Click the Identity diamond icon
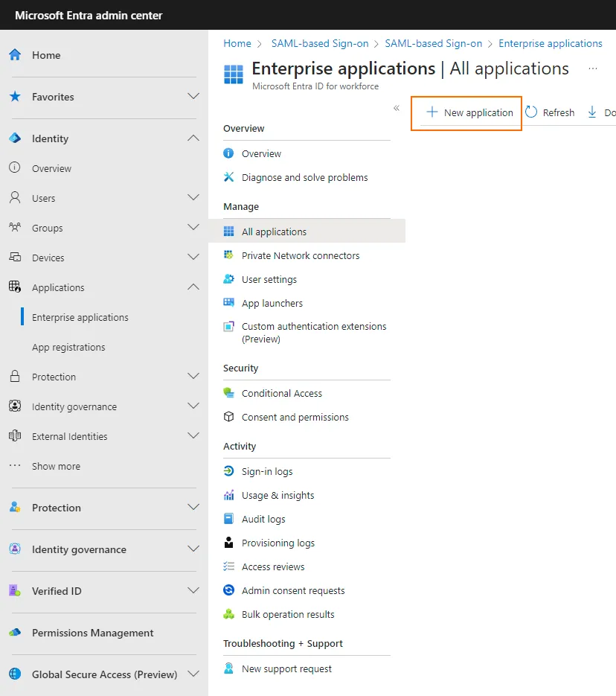 (15, 138)
